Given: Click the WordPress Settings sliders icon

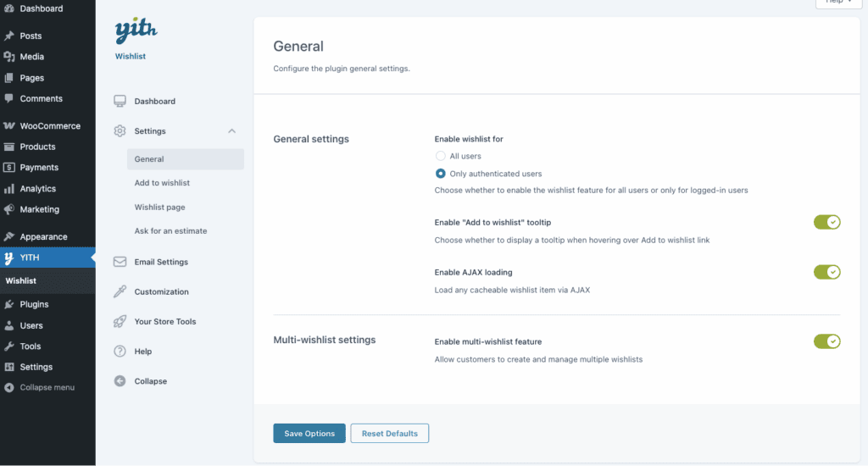Looking at the screenshot, I should pos(8,367).
